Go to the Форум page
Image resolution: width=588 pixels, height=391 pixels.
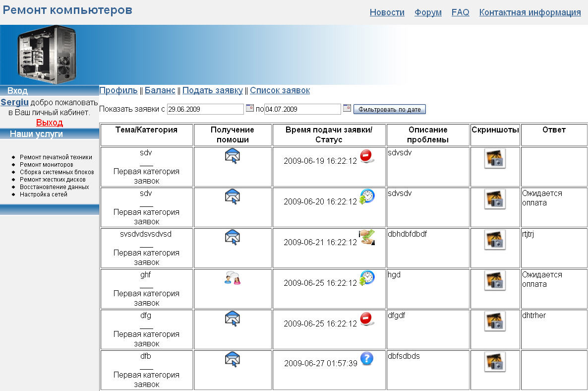428,12
